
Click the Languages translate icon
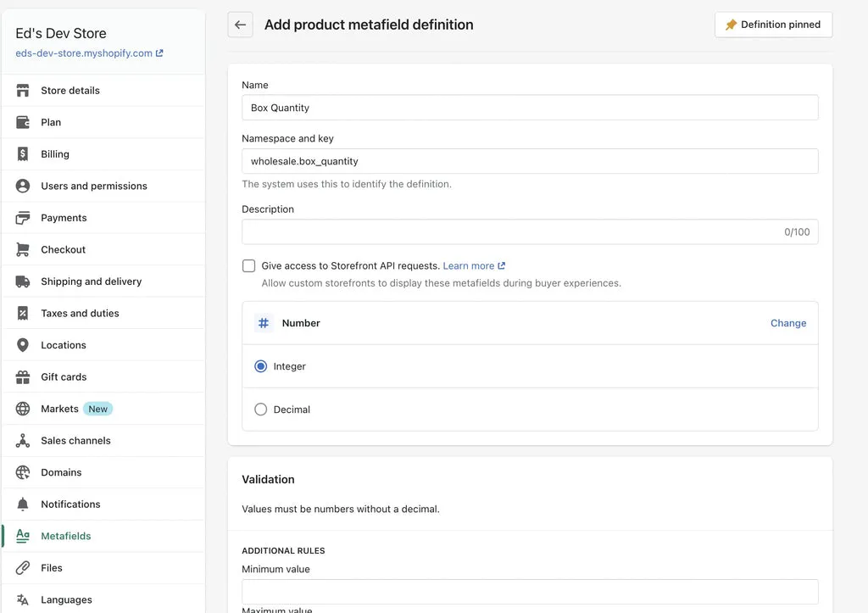click(23, 599)
